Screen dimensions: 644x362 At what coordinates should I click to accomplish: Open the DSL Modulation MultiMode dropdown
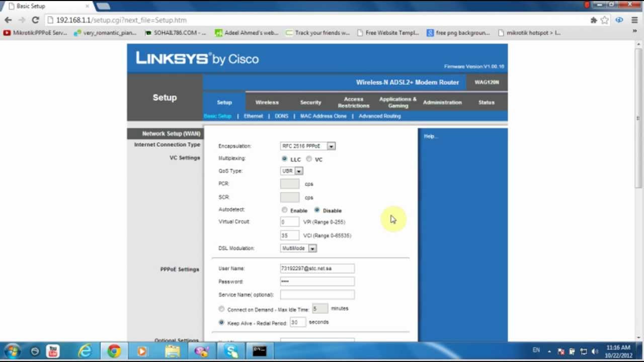[298, 248]
